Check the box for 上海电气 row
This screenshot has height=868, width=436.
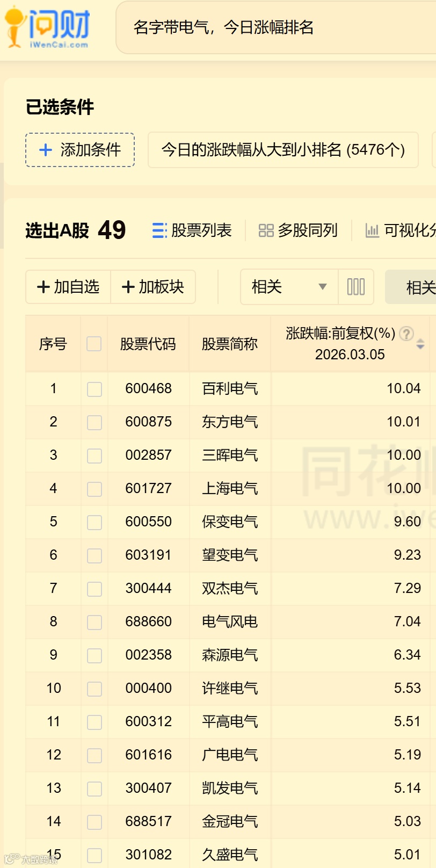pyautogui.click(x=95, y=489)
